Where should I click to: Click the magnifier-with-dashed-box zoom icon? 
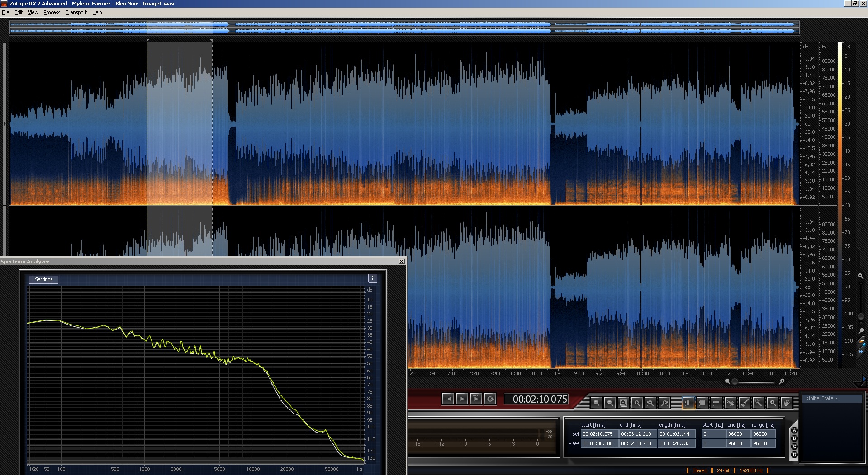(637, 402)
